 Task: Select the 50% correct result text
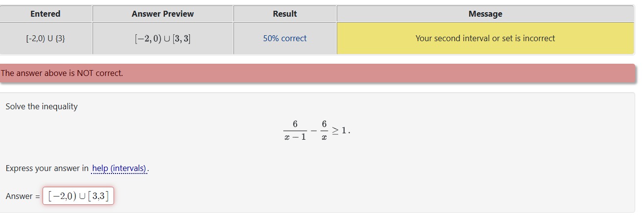[x=285, y=38]
